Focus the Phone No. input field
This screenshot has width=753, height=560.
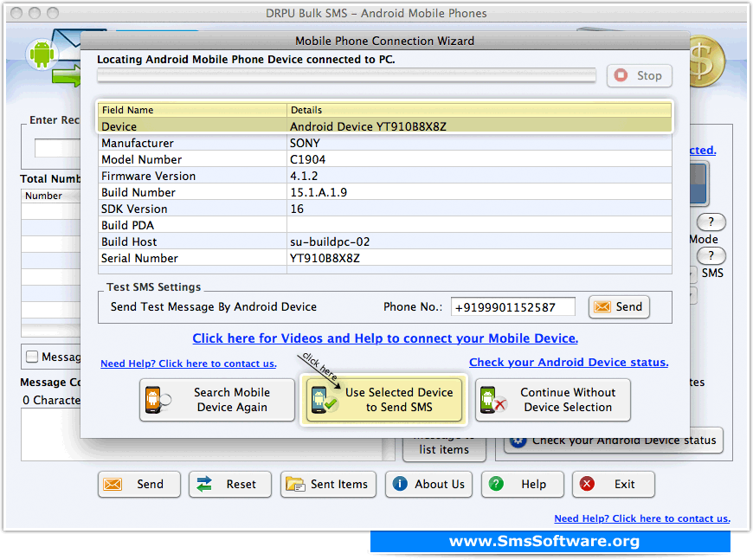pyautogui.click(x=513, y=307)
